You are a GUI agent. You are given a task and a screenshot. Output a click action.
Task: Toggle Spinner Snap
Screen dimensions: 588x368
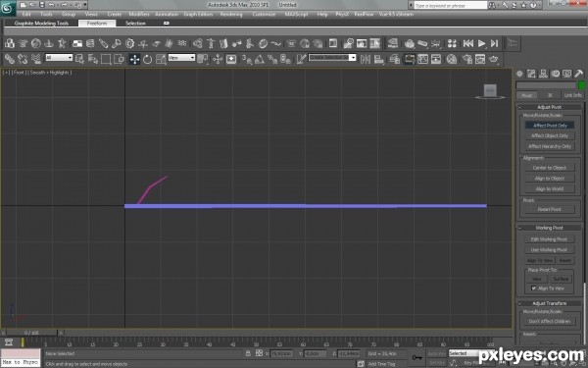click(x=286, y=59)
